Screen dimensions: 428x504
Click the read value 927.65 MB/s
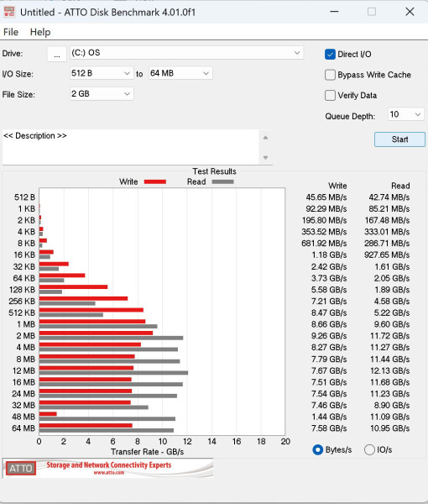pyautogui.click(x=387, y=255)
